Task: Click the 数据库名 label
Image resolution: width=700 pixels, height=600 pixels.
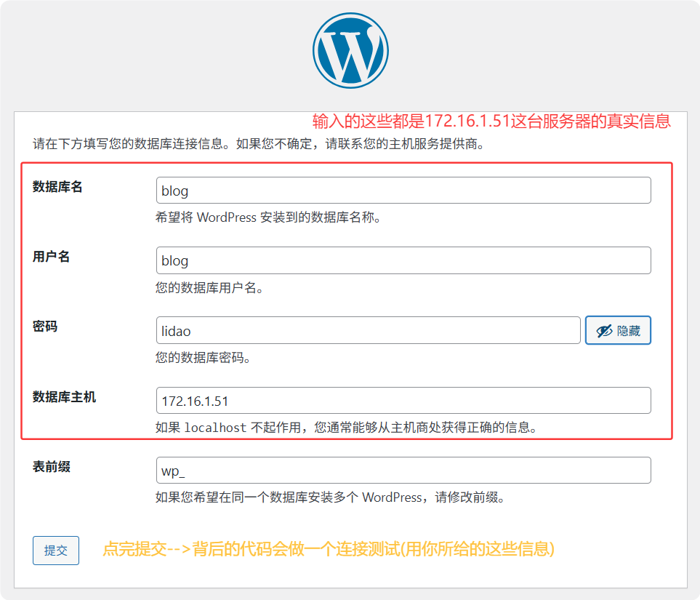Action: point(57,187)
